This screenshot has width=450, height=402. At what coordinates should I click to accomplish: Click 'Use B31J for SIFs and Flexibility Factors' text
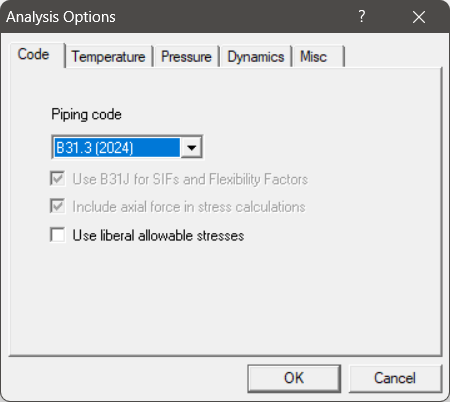point(190,179)
